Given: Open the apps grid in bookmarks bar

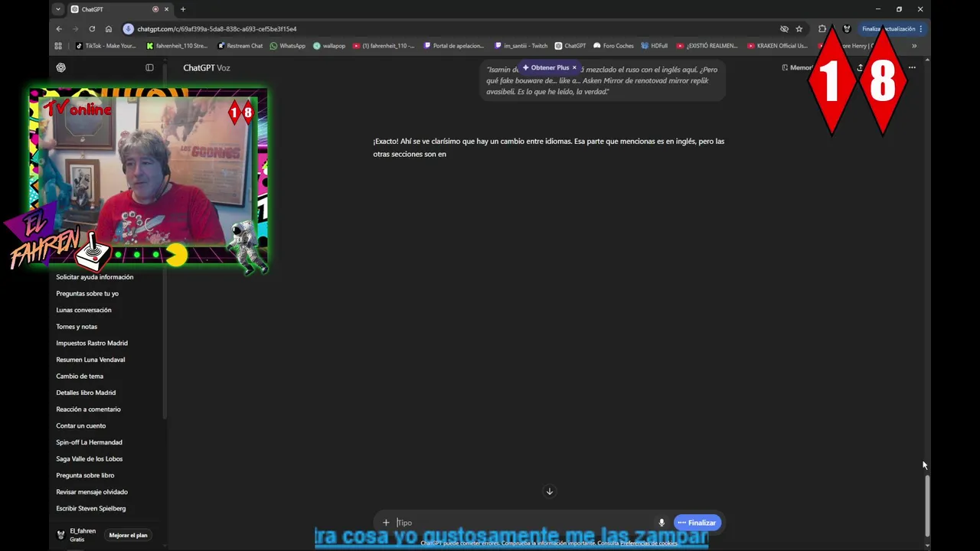Looking at the screenshot, I should coord(58,46).
